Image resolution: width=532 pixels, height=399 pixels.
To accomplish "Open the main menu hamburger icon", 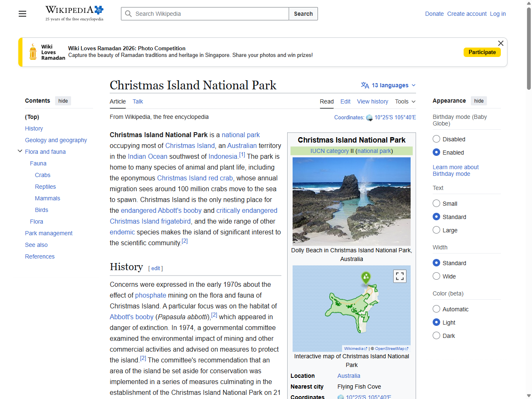I will pos(22,14).
